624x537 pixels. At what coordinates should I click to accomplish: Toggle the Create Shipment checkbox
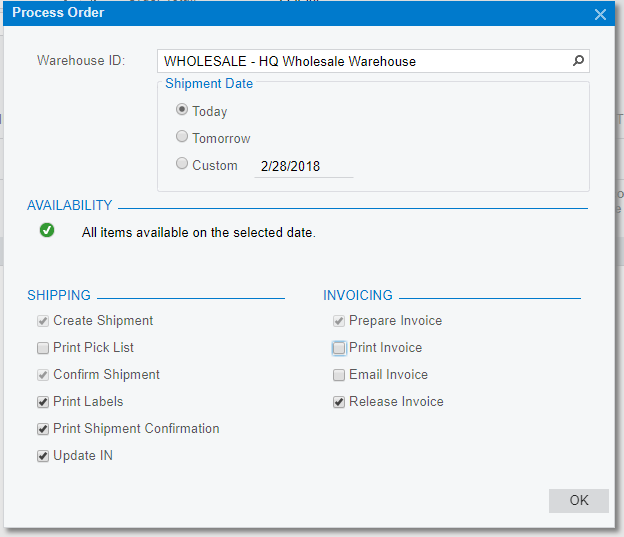[x=43, y=321]
